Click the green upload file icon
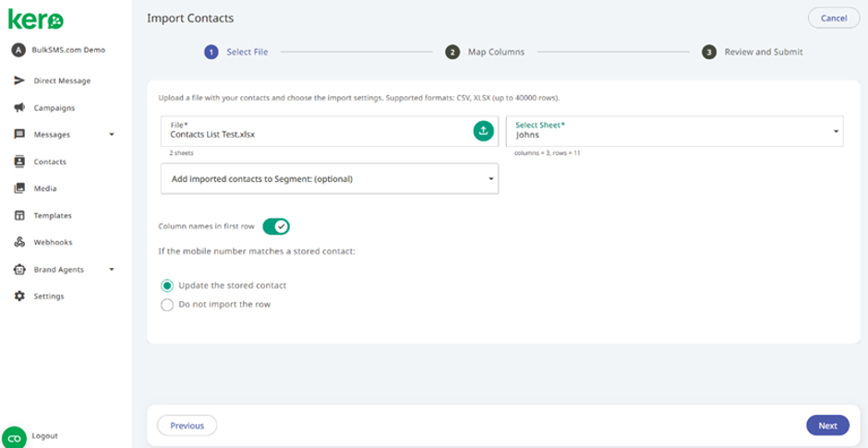 click(x=483, y=130)
